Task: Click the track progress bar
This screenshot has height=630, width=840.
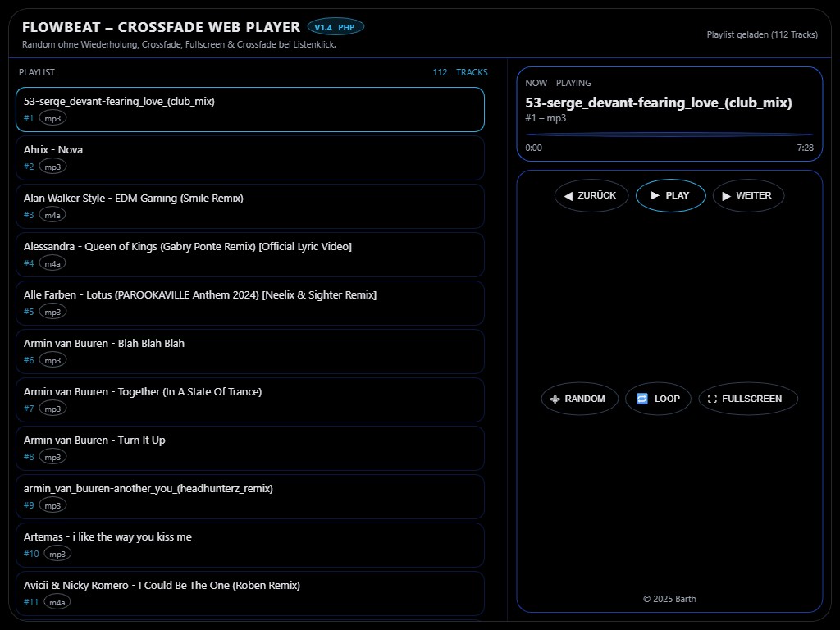Action: [669, 135]
